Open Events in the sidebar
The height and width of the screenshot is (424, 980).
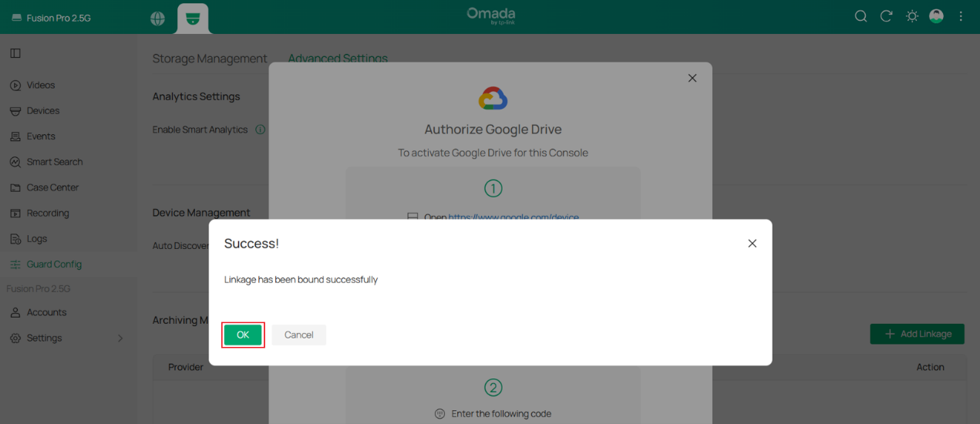[x=69, y=136]
